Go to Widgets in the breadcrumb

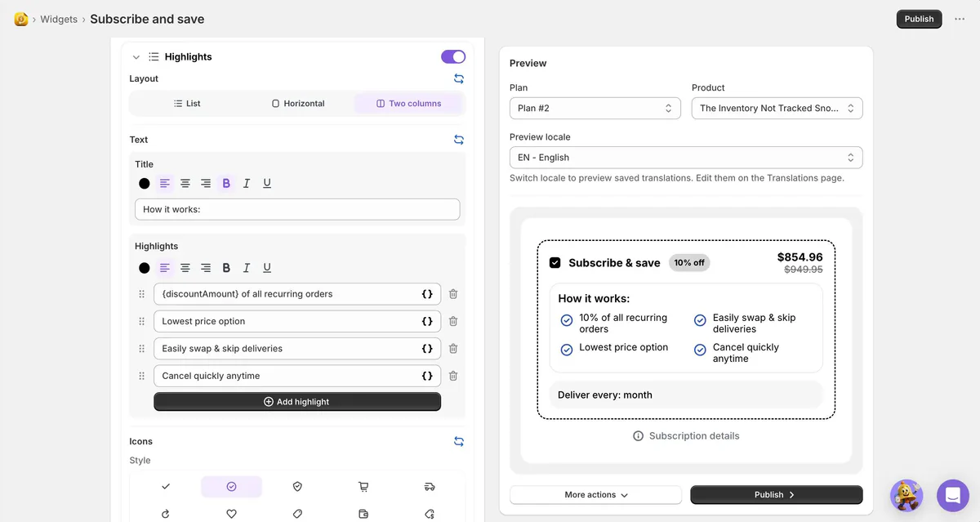(x=59, y=19)
